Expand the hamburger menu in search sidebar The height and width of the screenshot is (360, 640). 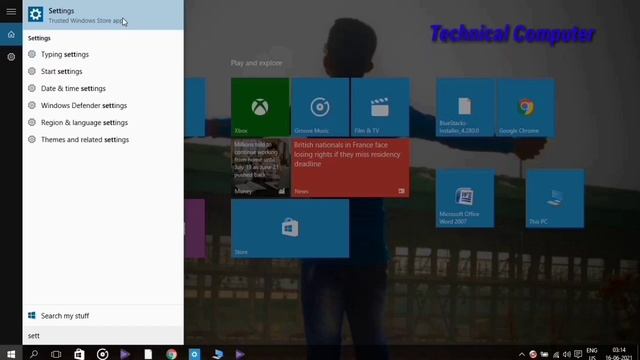point(11,11)
